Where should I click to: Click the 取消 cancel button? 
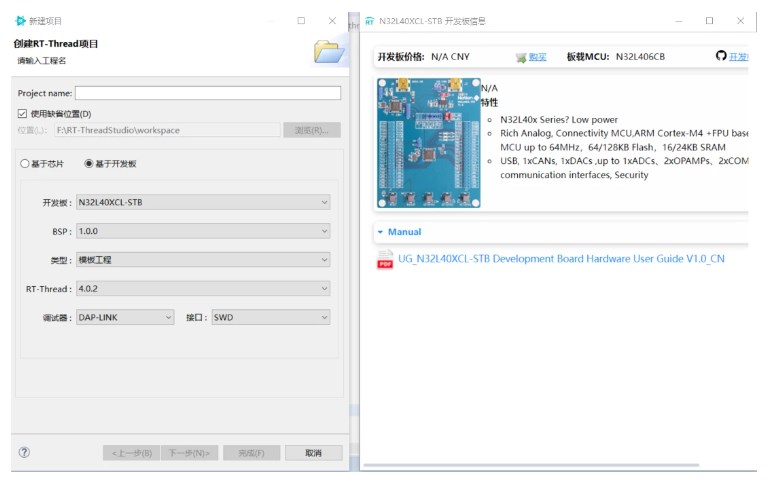click(313, 453)
